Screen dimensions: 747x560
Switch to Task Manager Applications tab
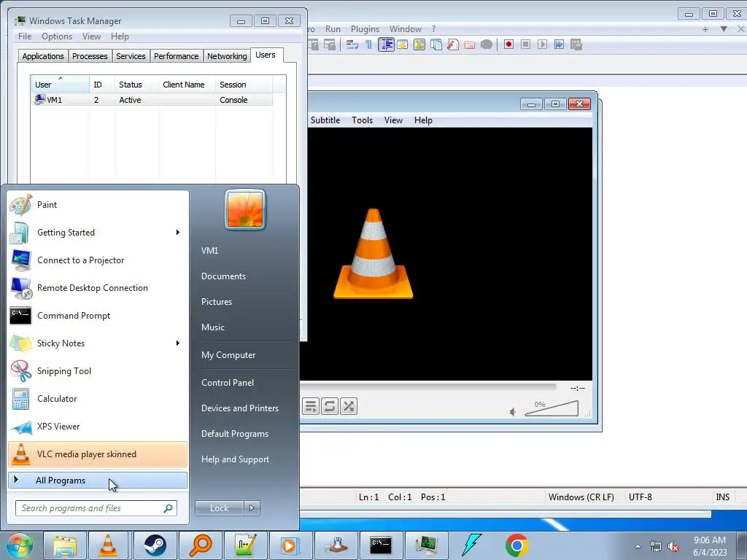pyautogui.click(x=43, y=56)
